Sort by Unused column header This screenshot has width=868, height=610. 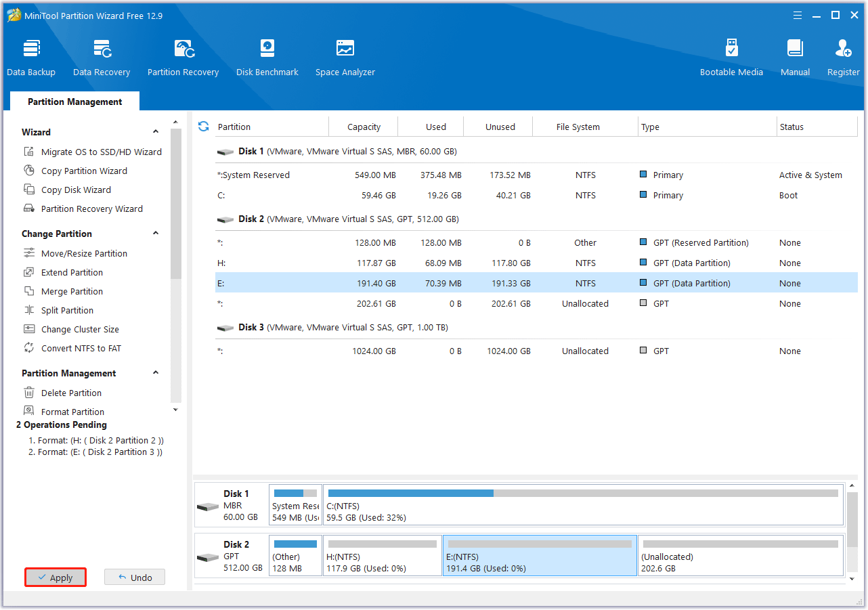point(498,127)
